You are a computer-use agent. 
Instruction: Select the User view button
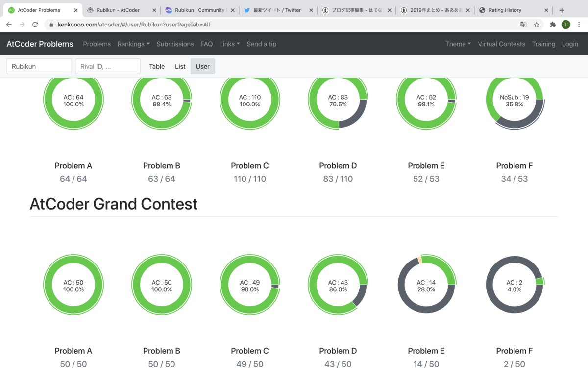[203, 66]
